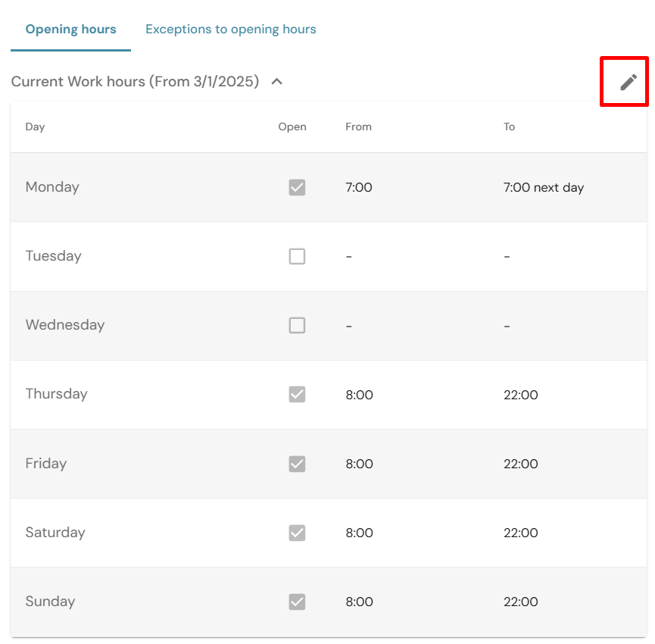This screenshot has width=655, height=644.
Task: Click the Open column header
Action: tap(292, 127)
